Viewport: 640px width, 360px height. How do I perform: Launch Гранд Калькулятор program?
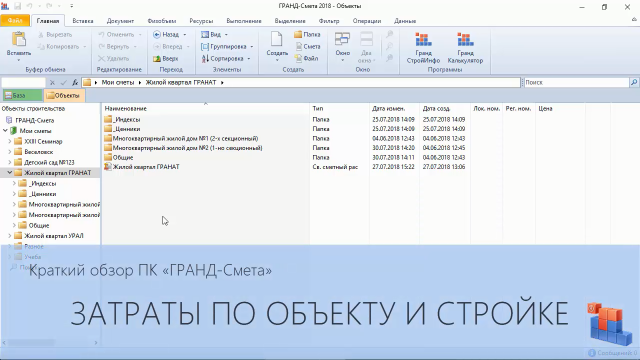click(465, 48)
